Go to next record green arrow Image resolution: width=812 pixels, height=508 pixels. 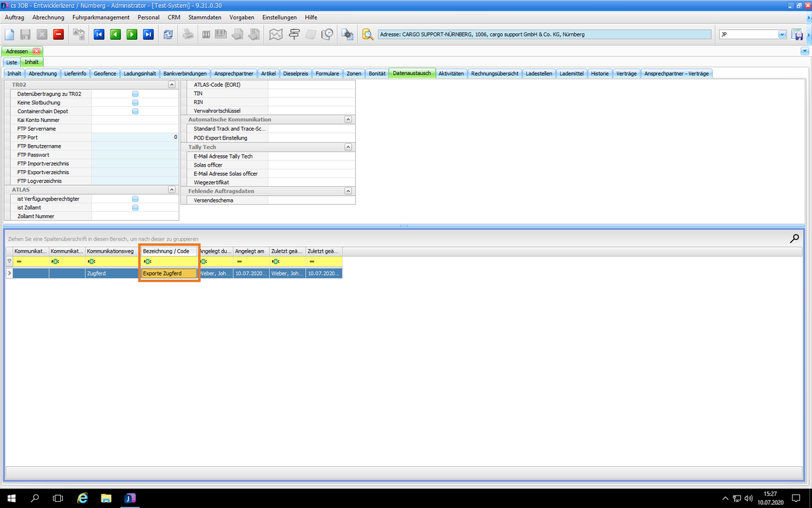(x=132, y=35)
